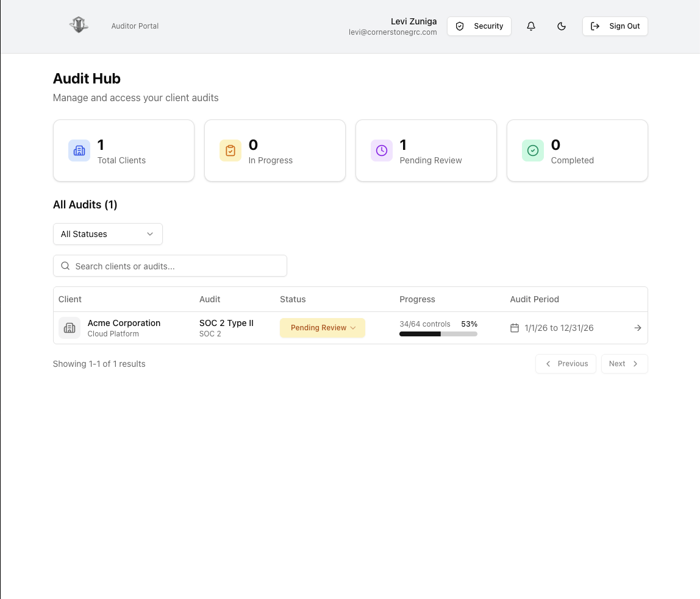Screen dimensions: 700x599
Task: Click the audit period calendar icon
Action: pos(514,328)
